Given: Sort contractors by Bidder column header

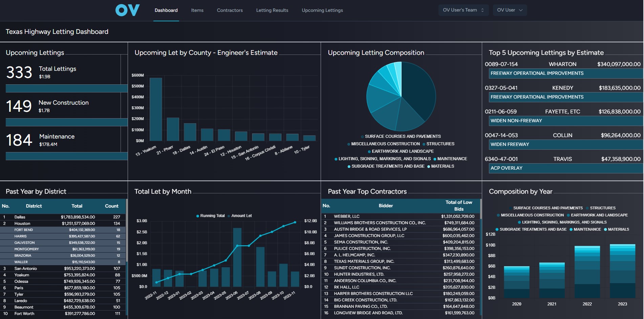Looking at the screenshot, I should click(386, 206).
